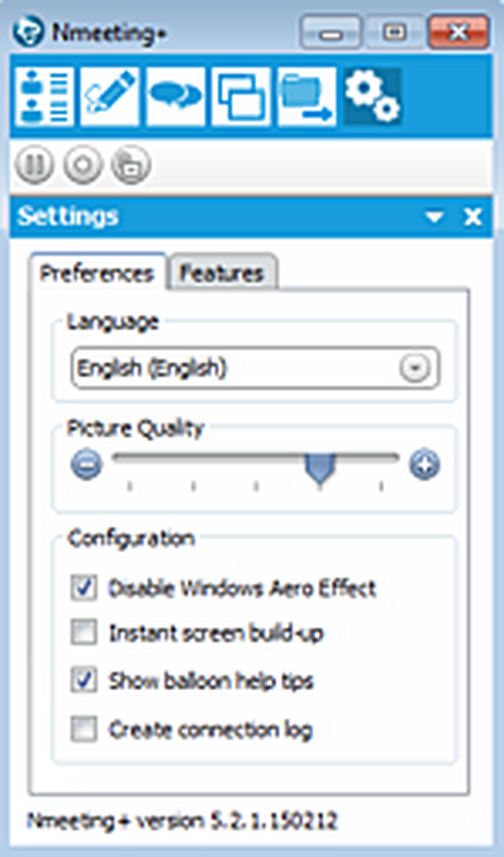504x857 pixels.
Task: Uncheck Disable Windows Aero Effect
Action: (x=84, y=587)
